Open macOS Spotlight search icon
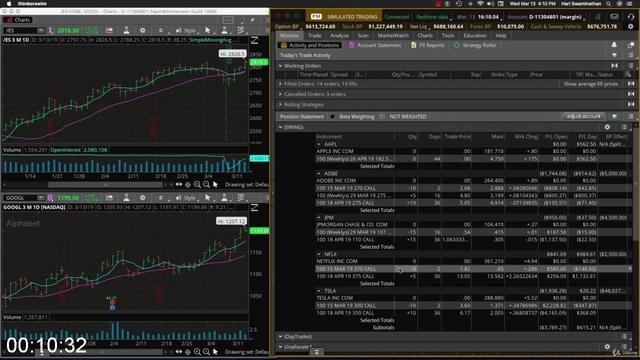640x360 pixels. (608, 4)
